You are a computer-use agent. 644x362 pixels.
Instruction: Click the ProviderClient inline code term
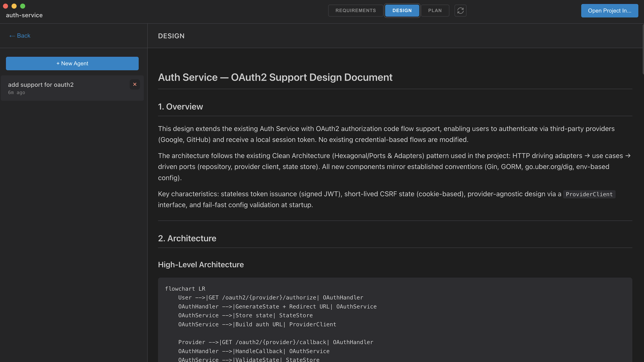589,194
